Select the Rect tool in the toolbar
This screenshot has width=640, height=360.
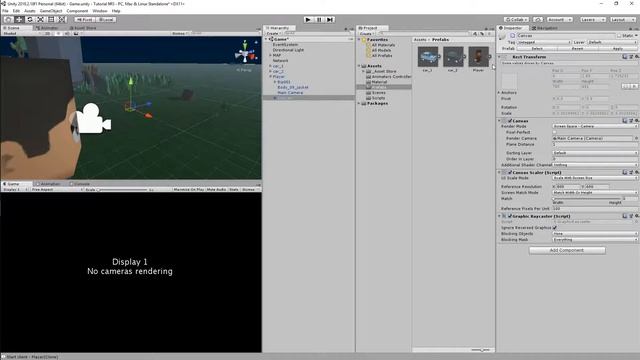(51, 19)
